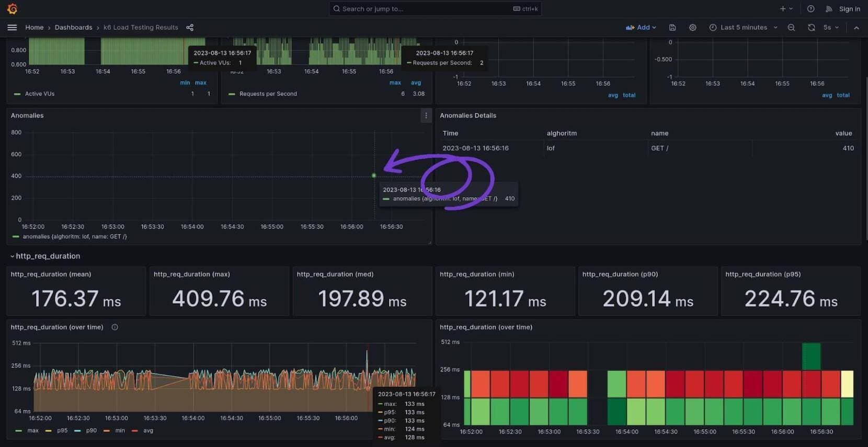Open the help question mark icon
The image size is (868, 447).
[810, 9]
